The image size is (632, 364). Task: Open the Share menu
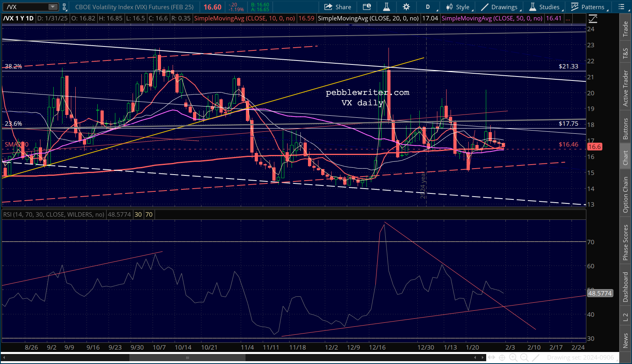click(x=338, y=7)
